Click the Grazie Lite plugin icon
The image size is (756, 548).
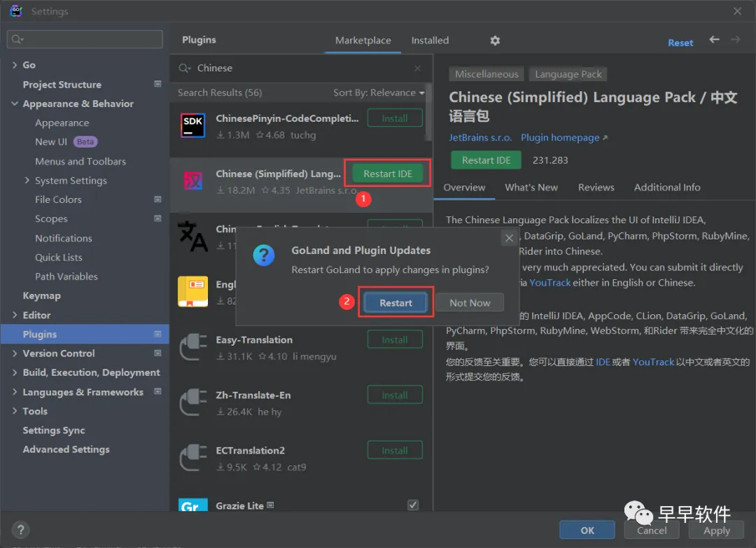(x=193, y=505)
